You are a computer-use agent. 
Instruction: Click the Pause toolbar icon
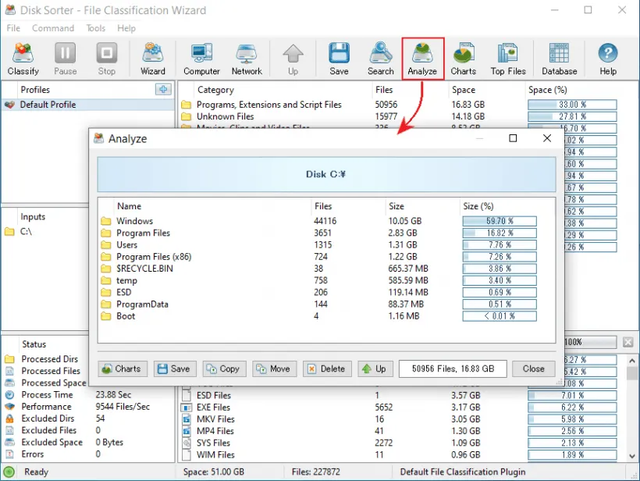pyautogui.click(x=65, y=59)
